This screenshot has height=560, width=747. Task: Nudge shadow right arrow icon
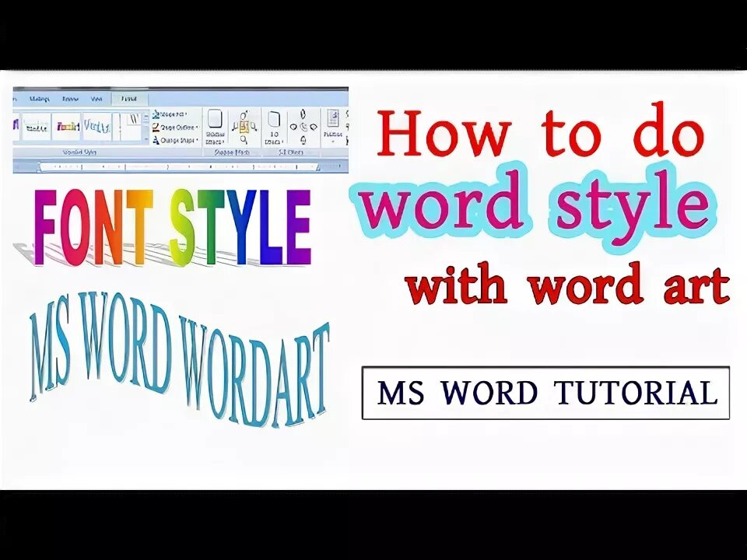point(254,127)
